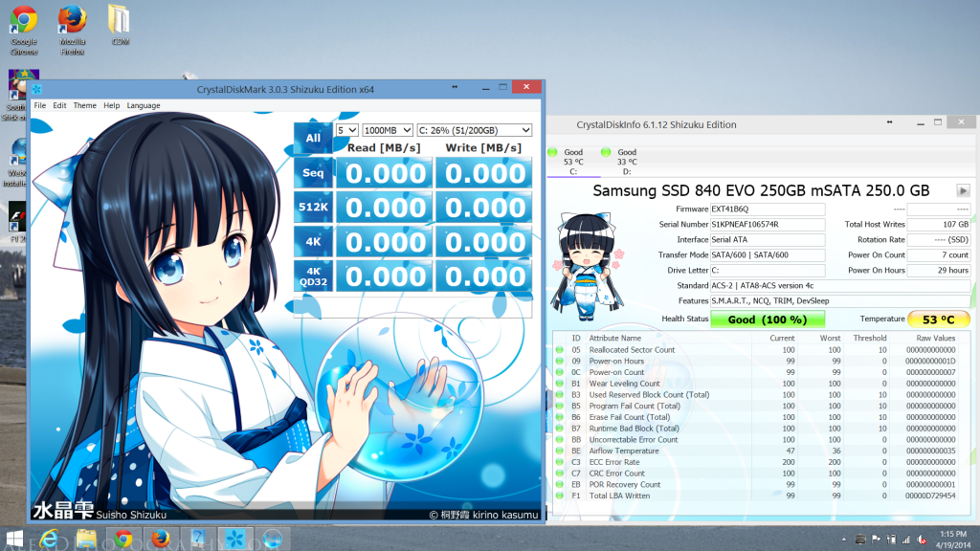The image size is (980, 551).
Task: Switch to the blue globe taskbar app
Action: tap(273, 539)
